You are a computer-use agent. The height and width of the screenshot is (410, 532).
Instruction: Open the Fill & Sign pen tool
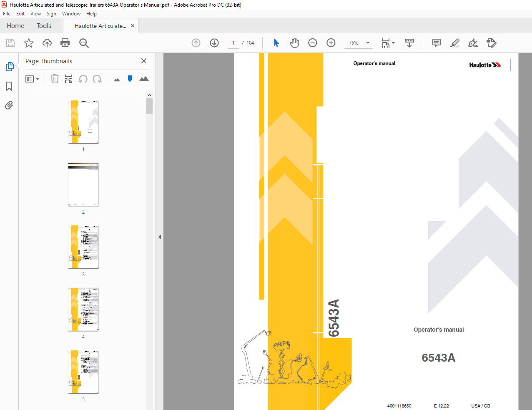473,43
